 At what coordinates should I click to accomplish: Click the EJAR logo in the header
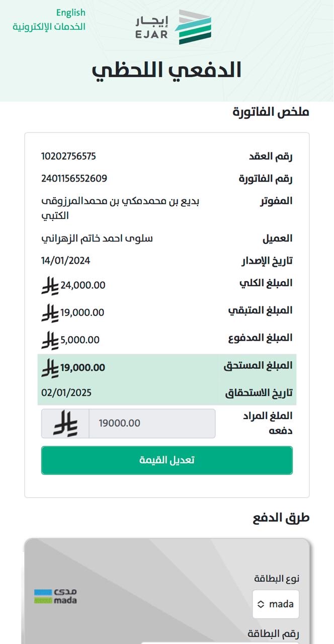pos(174,27)
